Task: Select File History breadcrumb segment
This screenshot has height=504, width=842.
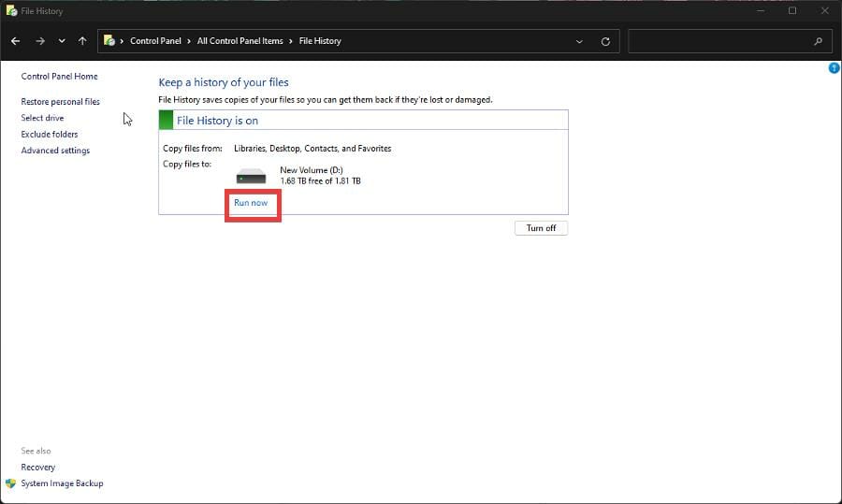Action: [320, 41]
